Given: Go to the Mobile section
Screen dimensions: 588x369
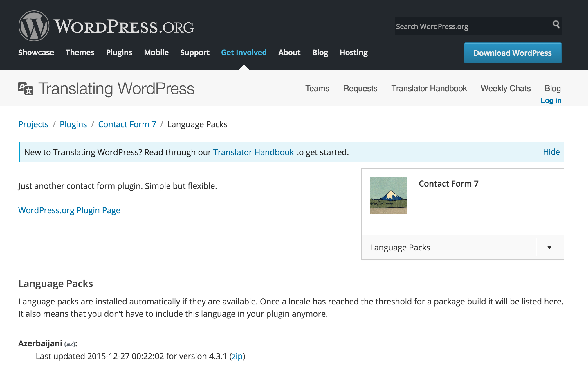Looking at the screenshot, I should (156, 53).
